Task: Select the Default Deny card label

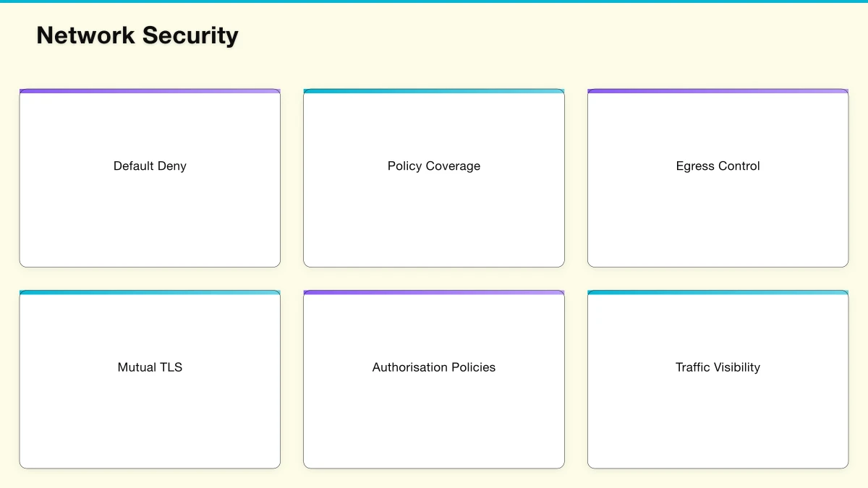Action: (150, 166)
